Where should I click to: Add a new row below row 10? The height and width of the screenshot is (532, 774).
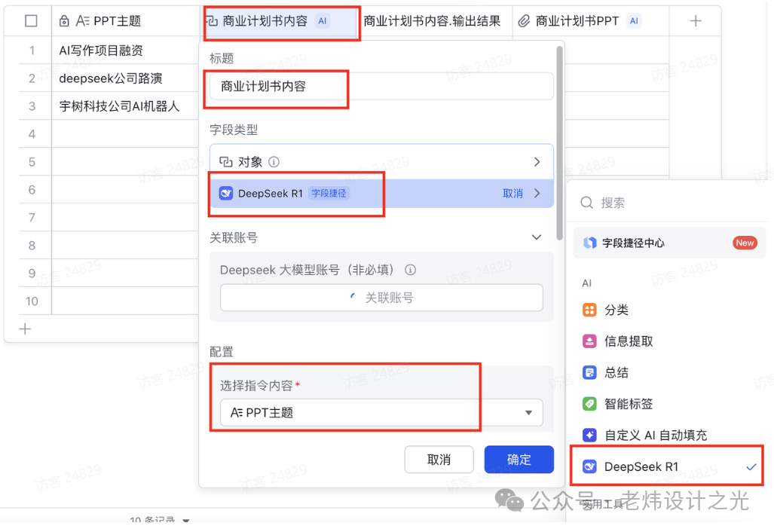point(25,329)
